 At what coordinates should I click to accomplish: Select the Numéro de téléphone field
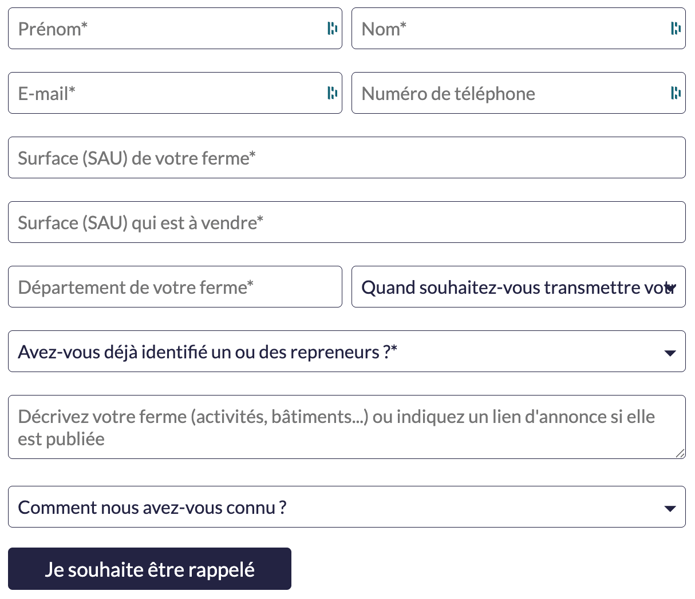tap(505, 93)
